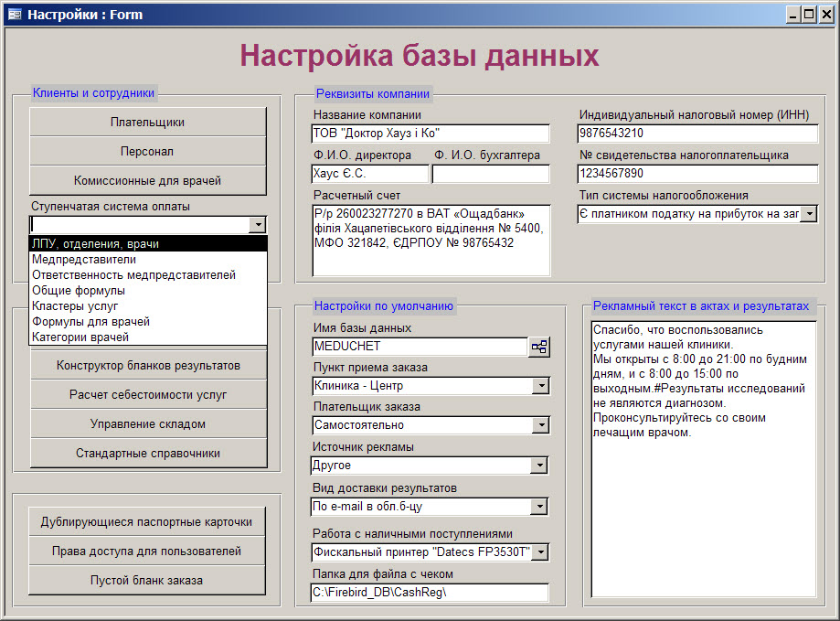Click Папка для файла с чеком field
Viewport: 840px width, 621px height.
(x=430, y=593)
